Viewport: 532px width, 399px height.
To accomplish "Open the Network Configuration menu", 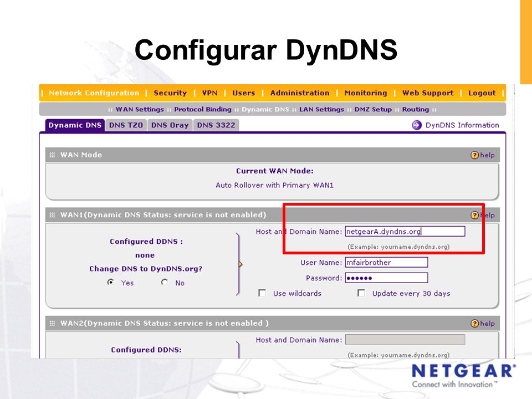I will 94,93.
